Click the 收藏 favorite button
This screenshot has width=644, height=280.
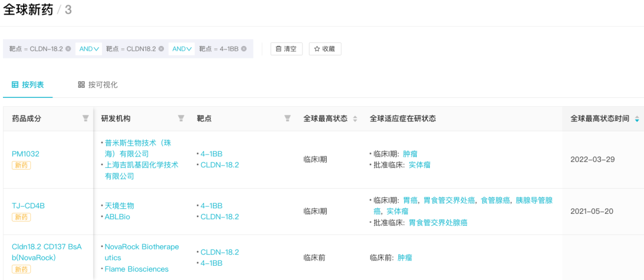pyautogui.click(x=325, y=48)
